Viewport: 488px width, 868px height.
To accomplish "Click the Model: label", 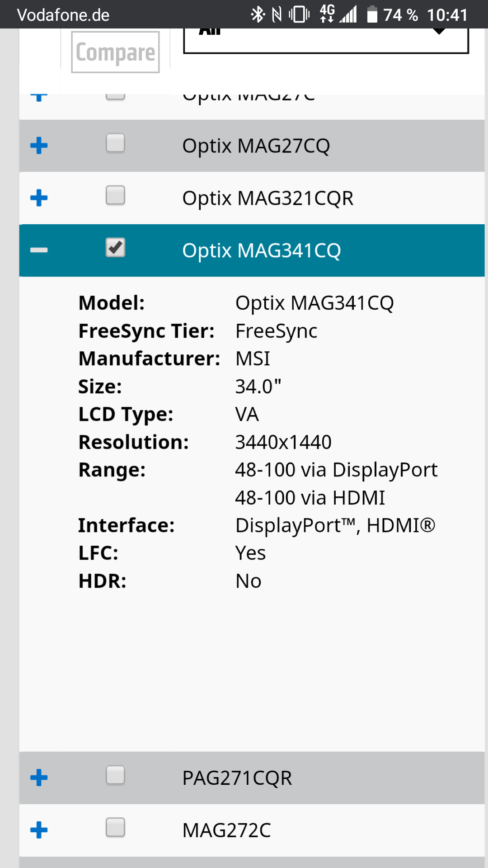I will click(x=112, y=303).
